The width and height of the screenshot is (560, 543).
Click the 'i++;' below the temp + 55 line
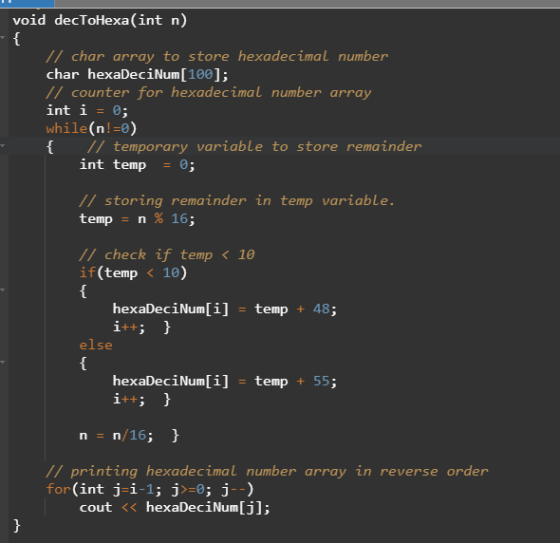[x=129, y=399]
